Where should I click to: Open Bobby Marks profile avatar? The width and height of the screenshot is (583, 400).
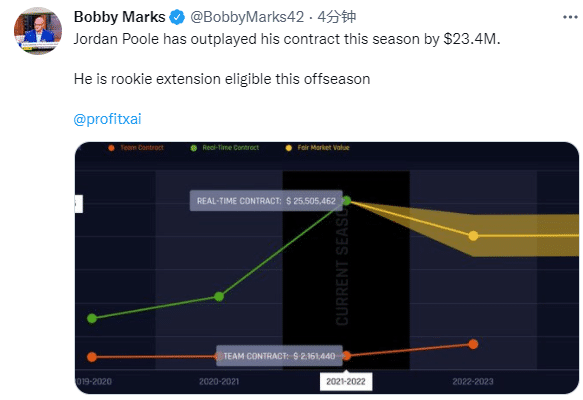coord(38,31)
